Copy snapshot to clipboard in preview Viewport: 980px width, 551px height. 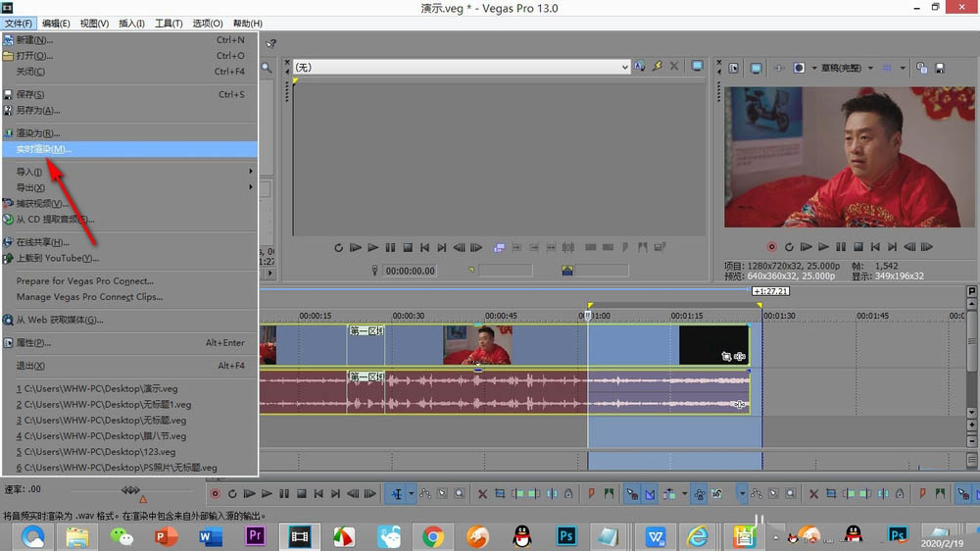[x=921, y=68]
